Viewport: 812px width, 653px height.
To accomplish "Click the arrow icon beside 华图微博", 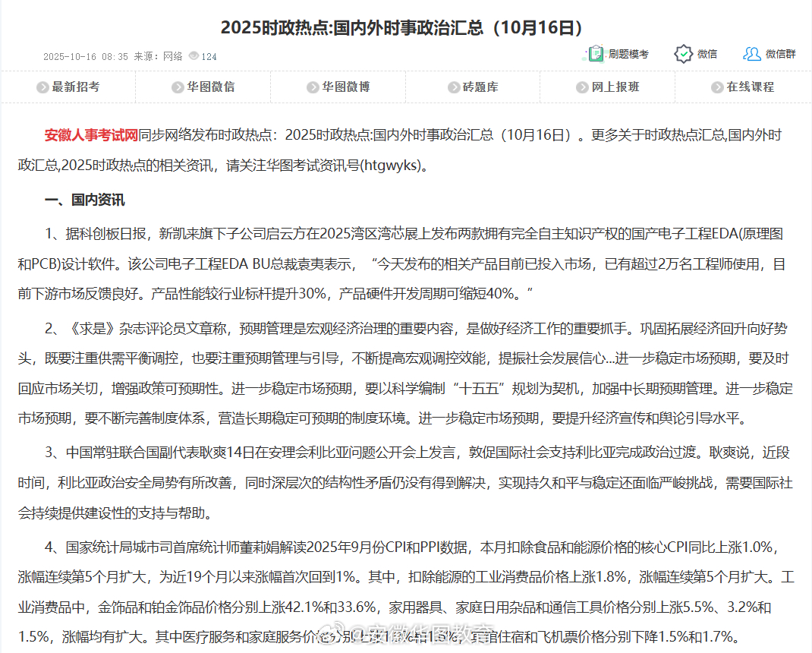I will (313, 87).
